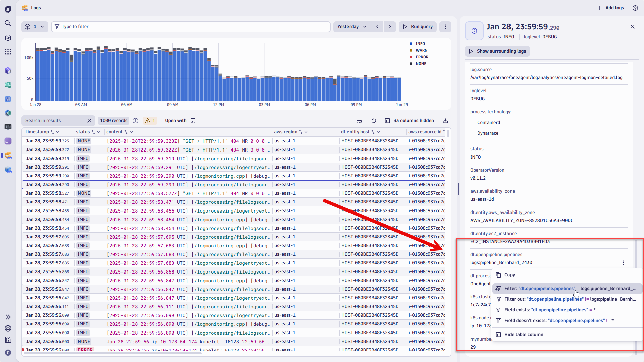Image resolution: width=644 pixels, height=362 pixels.
Task: Open global search from the left sidebar
Action: pos(8,23)
